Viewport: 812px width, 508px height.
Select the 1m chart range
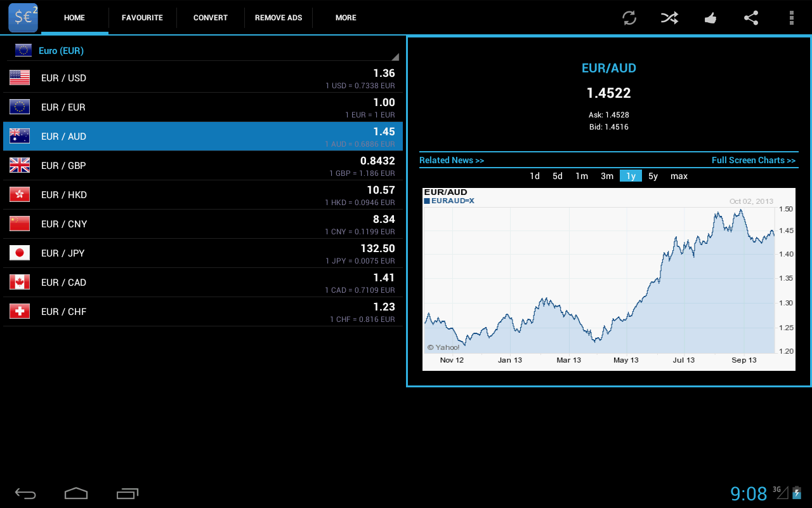tap(582, 176)
